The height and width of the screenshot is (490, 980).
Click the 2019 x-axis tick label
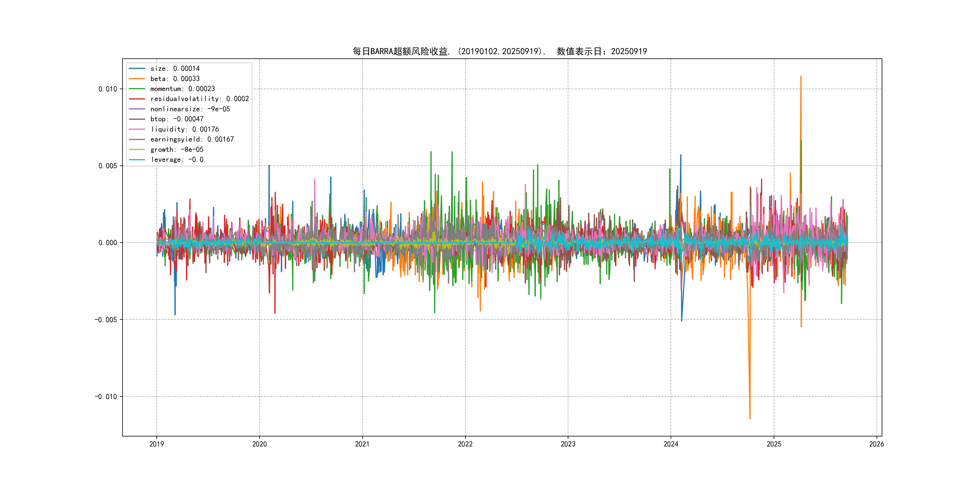pyautogui.click(x=156, y=444)
